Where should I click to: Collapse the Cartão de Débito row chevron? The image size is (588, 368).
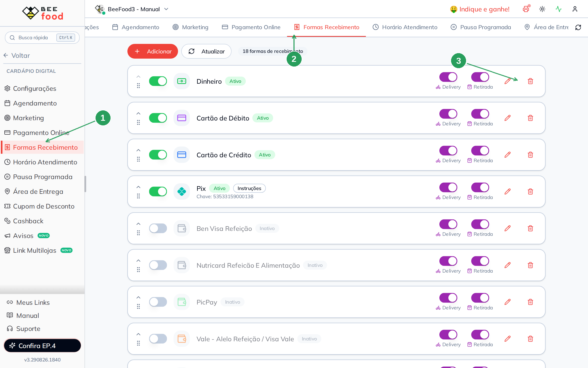138,113
